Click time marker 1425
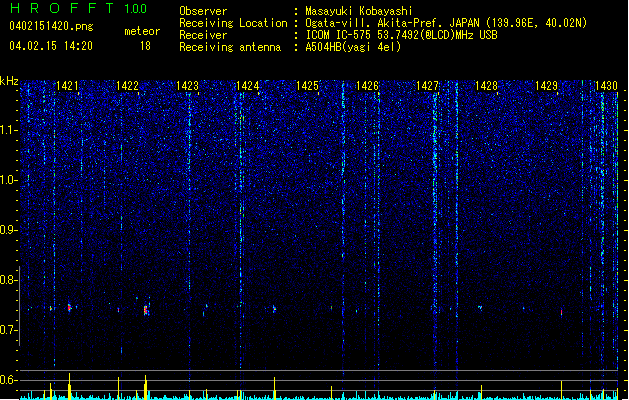Image resolution: width=629 pixels, height=400 pixels. pos(307,86)
